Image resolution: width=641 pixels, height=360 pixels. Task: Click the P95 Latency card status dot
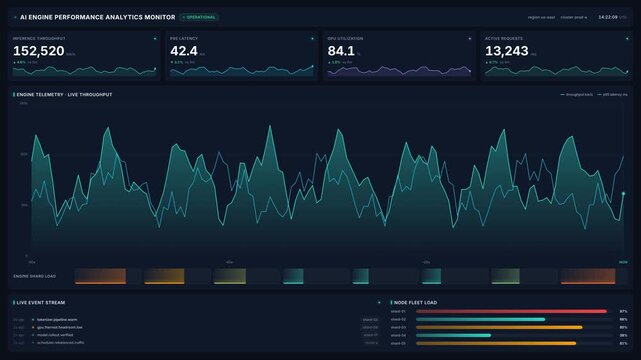(x=312, y=39)
